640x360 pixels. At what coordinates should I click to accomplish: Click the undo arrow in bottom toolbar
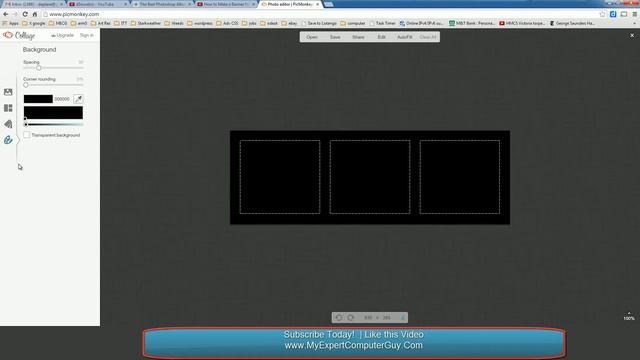pyautogui.click(x=339, y=318)
